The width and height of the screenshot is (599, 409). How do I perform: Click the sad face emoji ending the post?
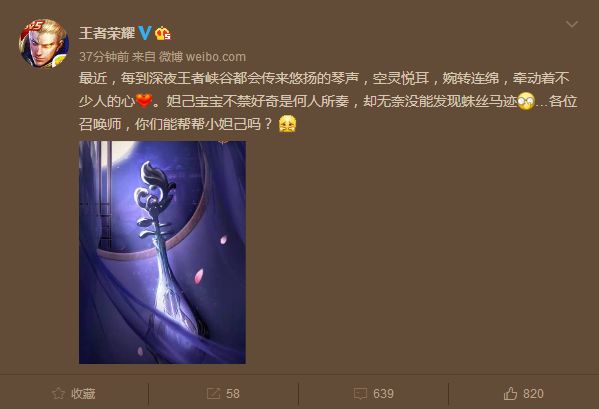pos(287,124)
